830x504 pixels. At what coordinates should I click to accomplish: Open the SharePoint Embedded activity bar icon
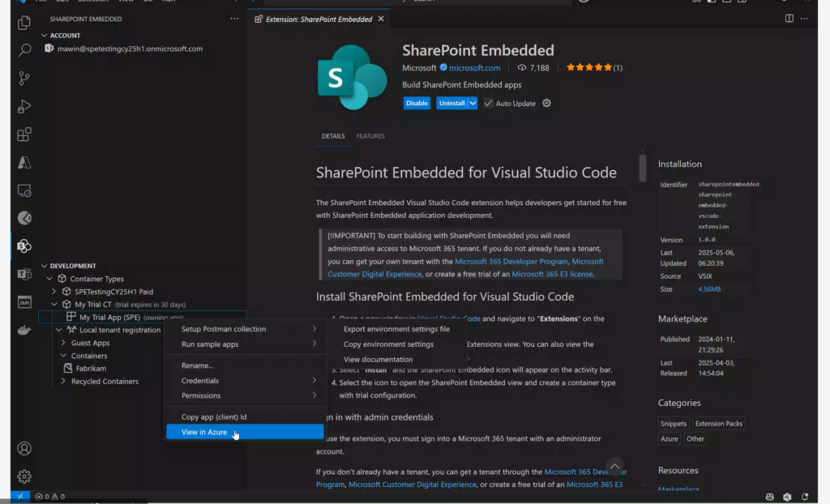(24, 246)
